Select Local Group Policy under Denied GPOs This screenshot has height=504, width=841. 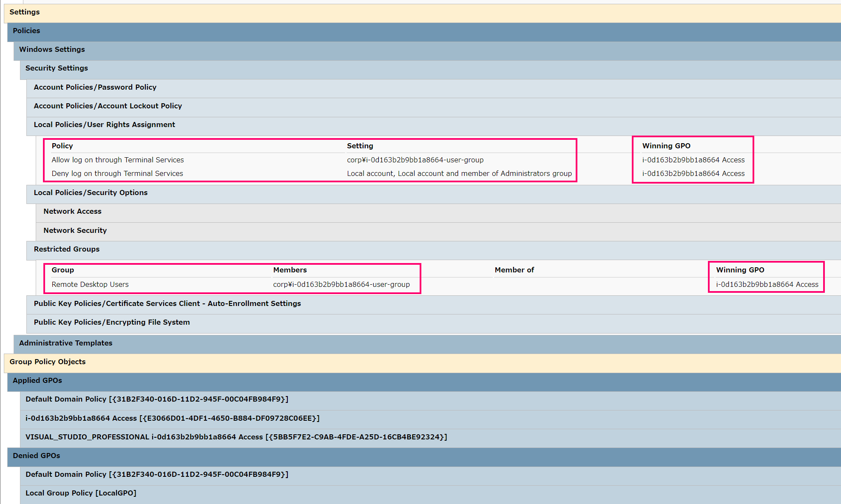click(81, 493)
